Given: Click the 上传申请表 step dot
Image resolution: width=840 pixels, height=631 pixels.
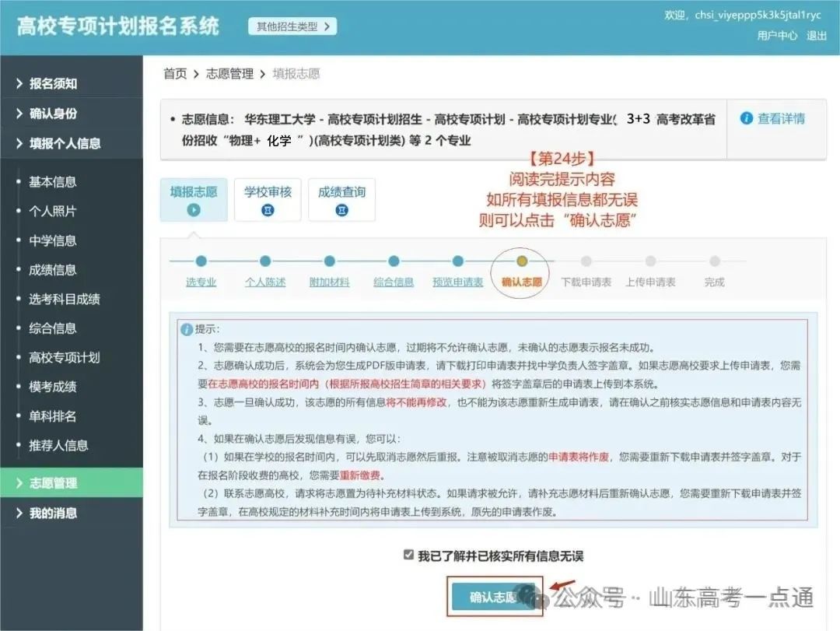Looking at the screenshot, I should (x=650, y=261).
